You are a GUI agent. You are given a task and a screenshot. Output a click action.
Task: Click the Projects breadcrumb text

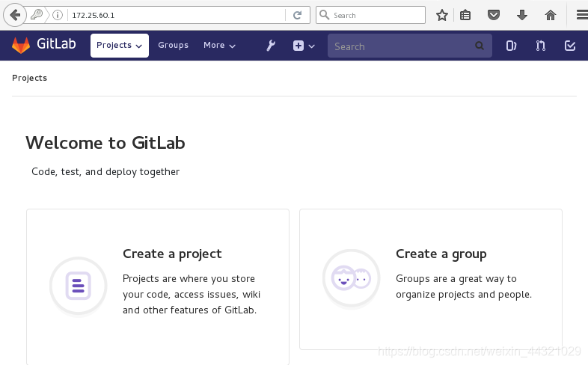30,78
